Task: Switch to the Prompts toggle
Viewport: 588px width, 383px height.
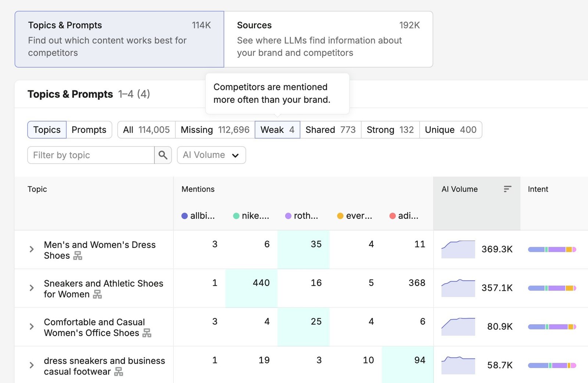Action: point(89,130)
